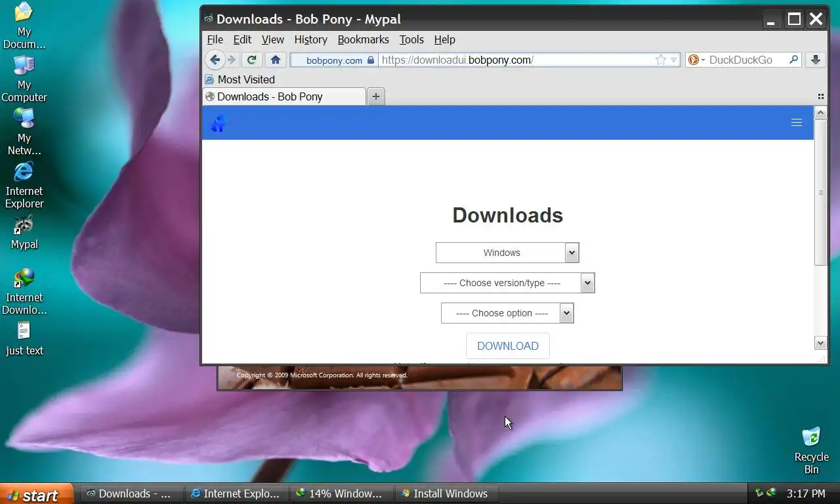
Task: Open the home page via house icon
Action: click(276, 60)
